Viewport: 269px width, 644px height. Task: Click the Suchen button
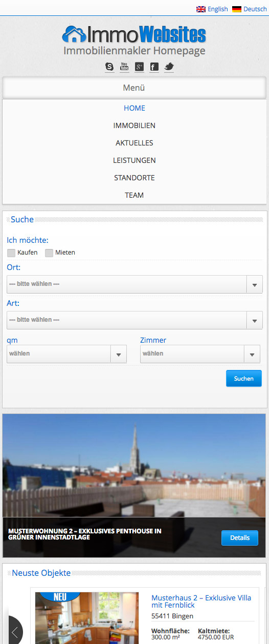click(244, 379)
